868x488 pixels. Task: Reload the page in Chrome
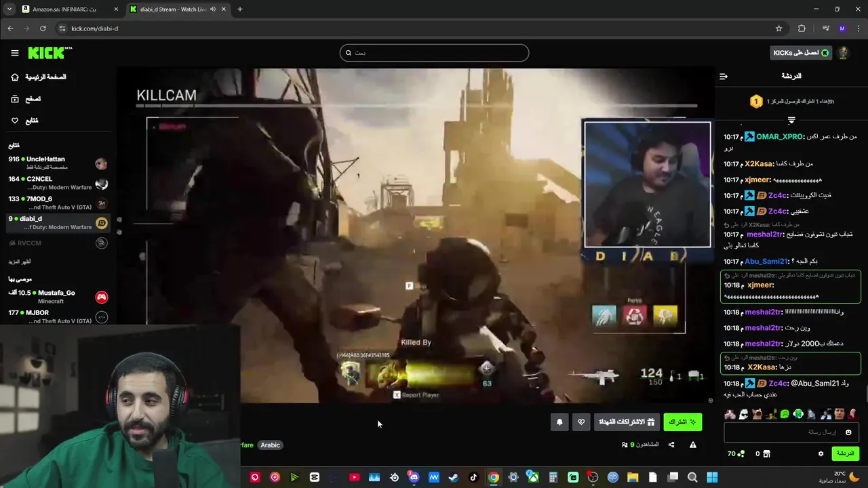(43, 28)
